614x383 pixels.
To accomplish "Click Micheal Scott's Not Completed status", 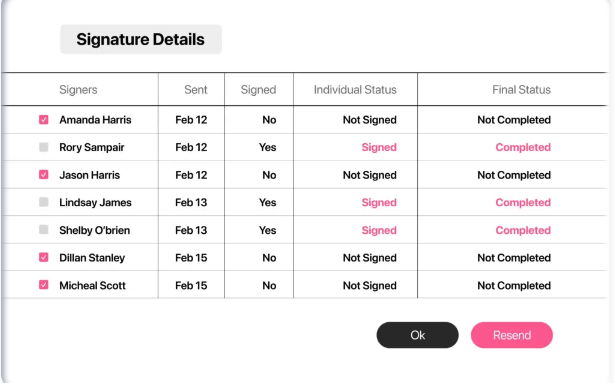I will click(x=514, y=285).
